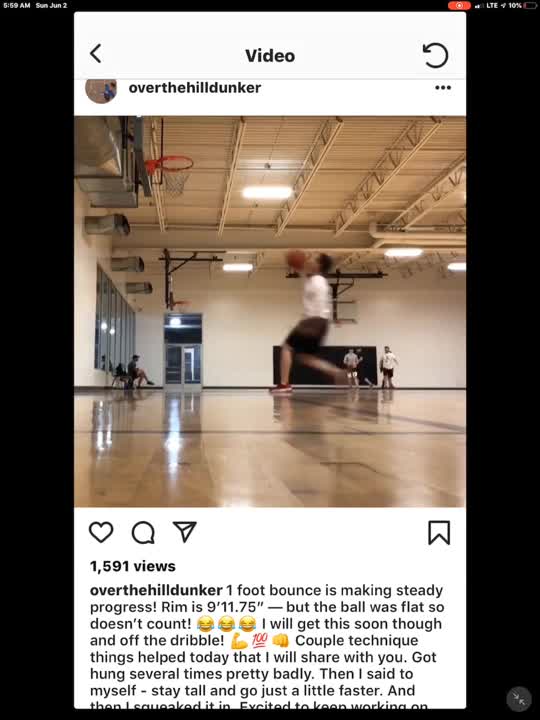Image resolution: width=540 pixels, height=720 pixels.
Task: Share post with the paper plane icon
Action: (185, 532)
